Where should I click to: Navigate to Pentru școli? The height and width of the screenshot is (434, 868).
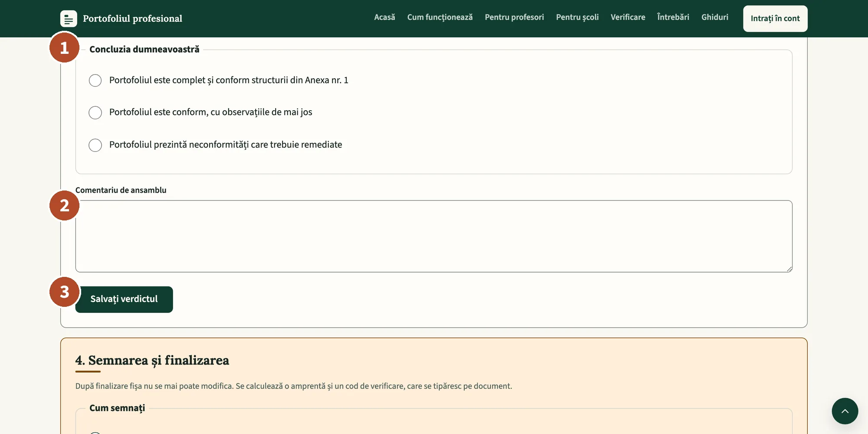coord(577,17)
